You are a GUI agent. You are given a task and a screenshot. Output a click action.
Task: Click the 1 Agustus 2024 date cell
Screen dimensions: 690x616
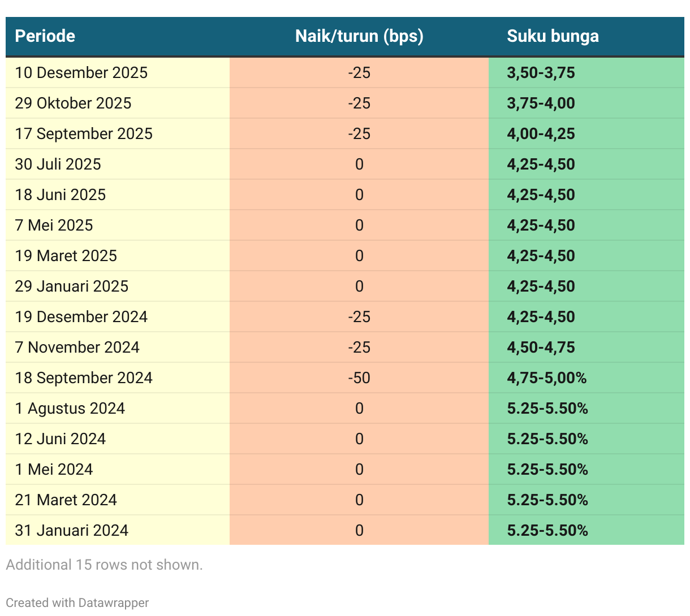(x=70, y=409)
